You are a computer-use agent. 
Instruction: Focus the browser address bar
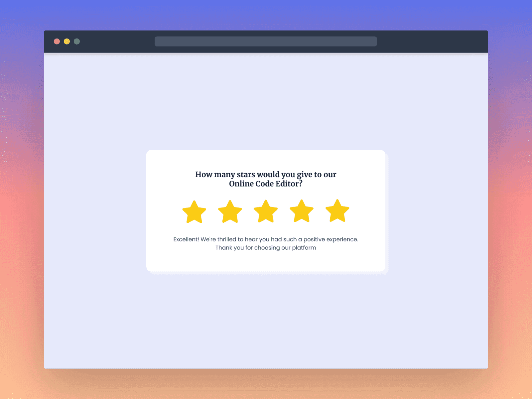266,42
